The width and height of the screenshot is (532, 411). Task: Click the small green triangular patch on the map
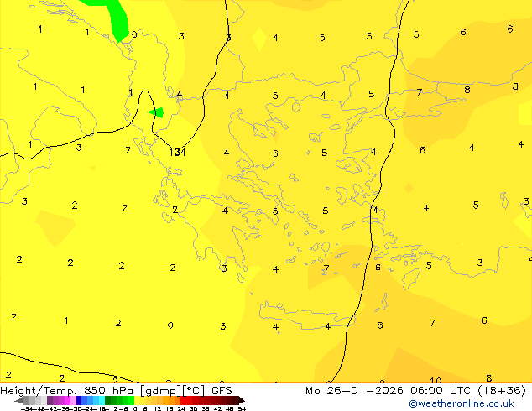157,112
